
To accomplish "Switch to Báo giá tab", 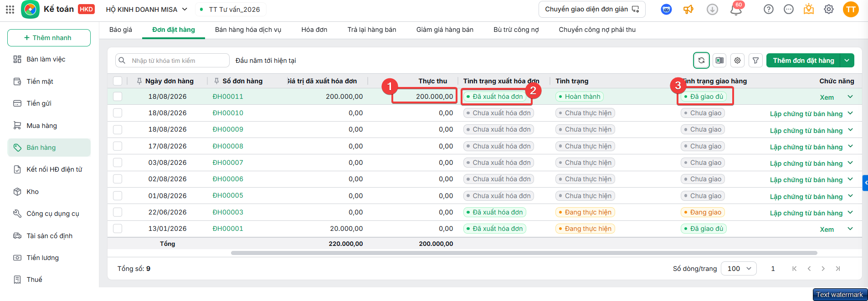I will point(121,30).
